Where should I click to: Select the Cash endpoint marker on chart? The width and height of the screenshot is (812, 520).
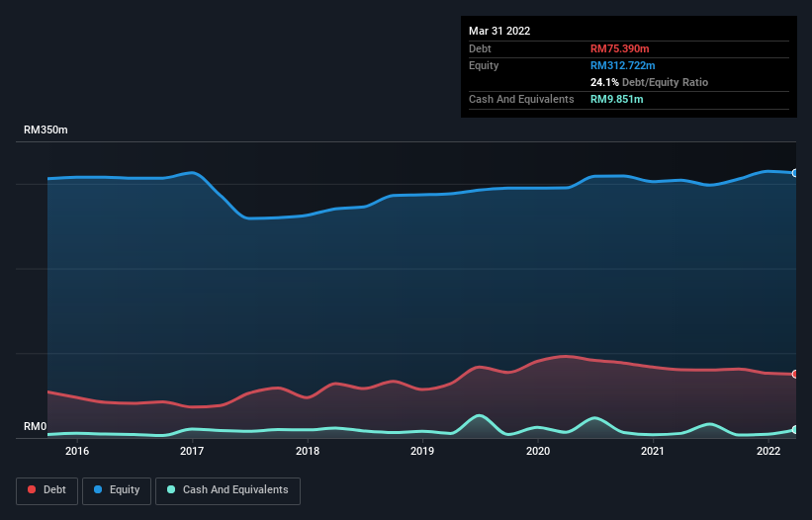pyautogui.click(x=795, y=429)
